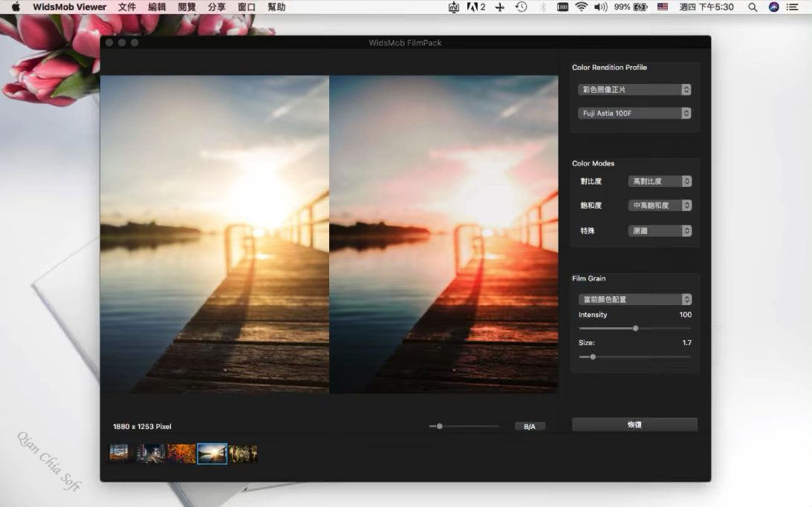The height and width of the screenshot is (507, 812).
Task: Click the Time Machine menu bar icon
Action: [521, 7]
